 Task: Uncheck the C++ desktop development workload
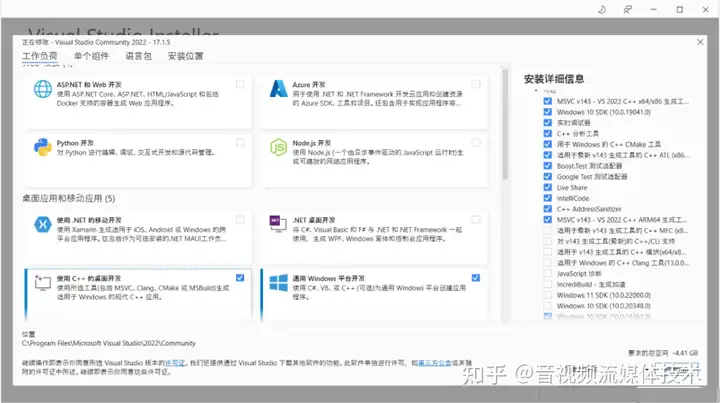pos(240,278)
